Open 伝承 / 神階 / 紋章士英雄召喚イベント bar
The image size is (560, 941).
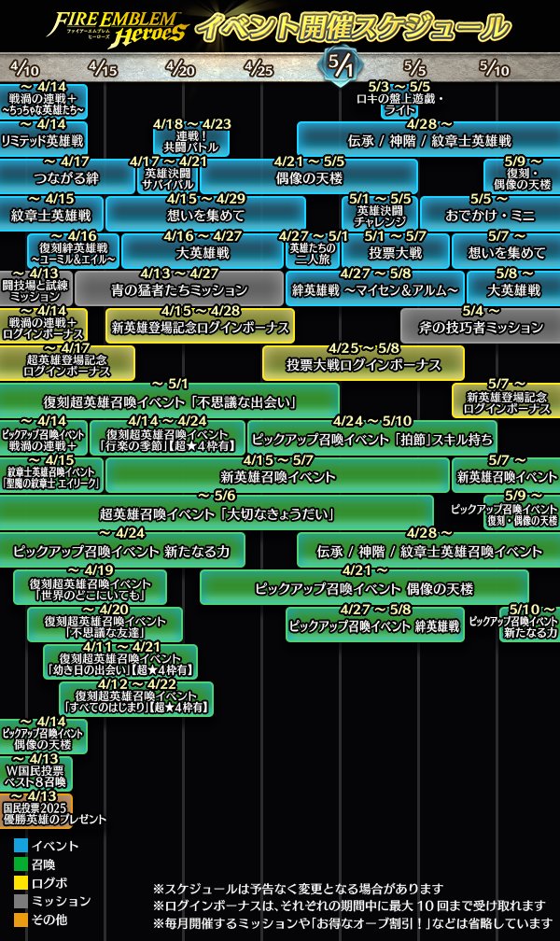pyautogui.click(x=428, y=551)
